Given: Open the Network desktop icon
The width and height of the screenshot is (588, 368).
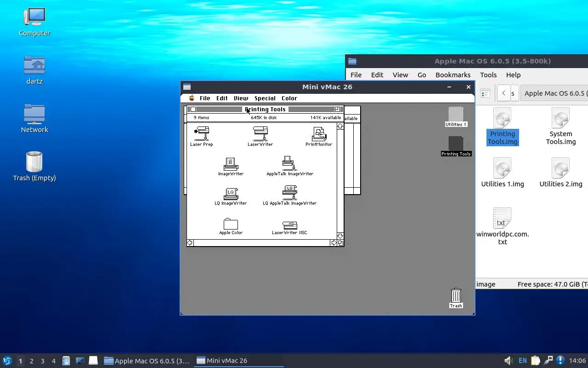Looking at the screenshot, I should (x=34, y=118).
